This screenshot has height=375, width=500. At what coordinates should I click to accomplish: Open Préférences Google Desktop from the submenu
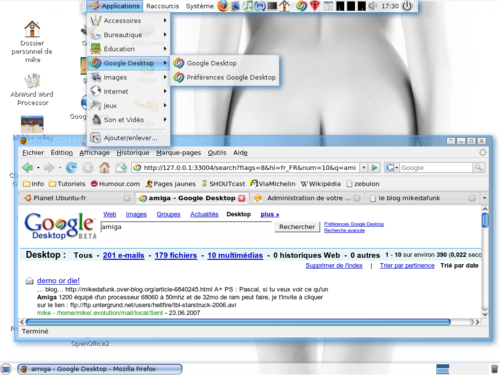pos(224,77)
